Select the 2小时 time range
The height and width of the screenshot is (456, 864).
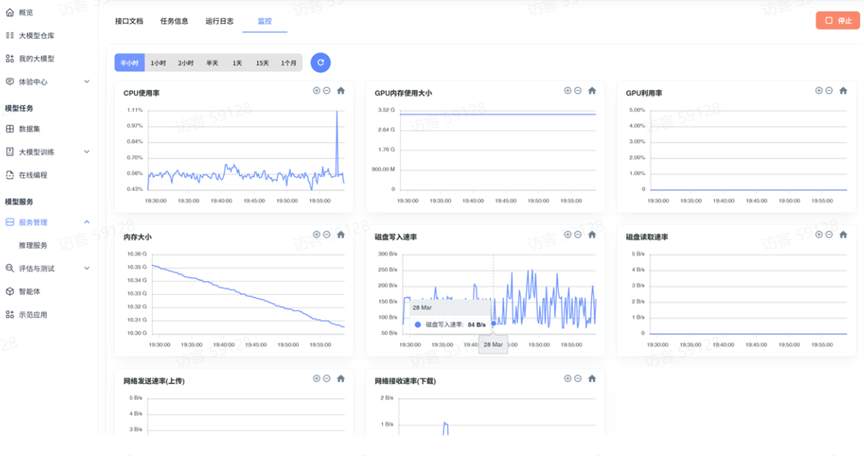(x=186, y=63)
